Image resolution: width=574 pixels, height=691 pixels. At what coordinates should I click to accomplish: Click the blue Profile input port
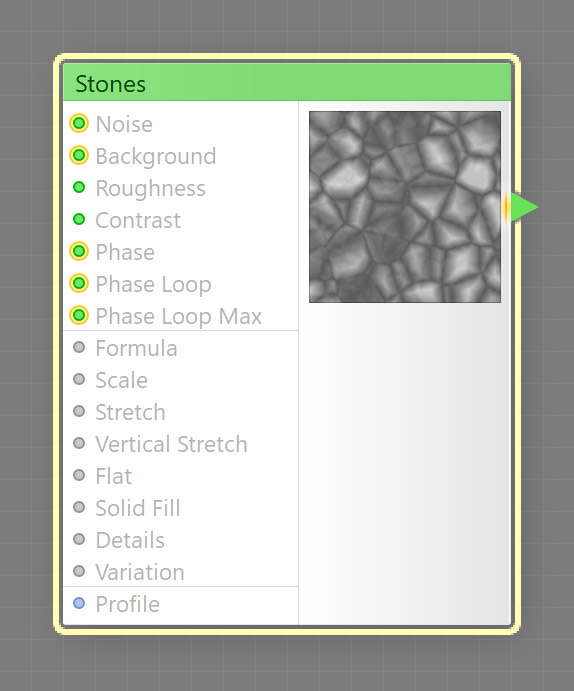[x=79, y=603]
